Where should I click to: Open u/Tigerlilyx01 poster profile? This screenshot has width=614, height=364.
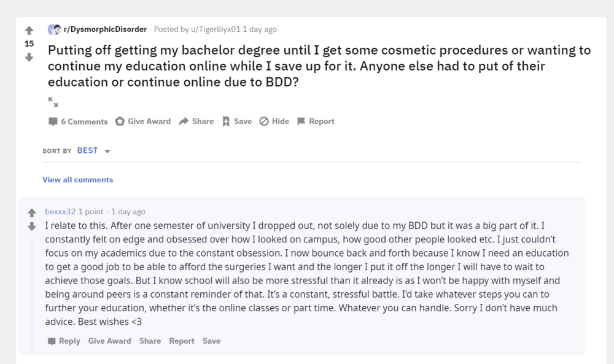[216, 29]
